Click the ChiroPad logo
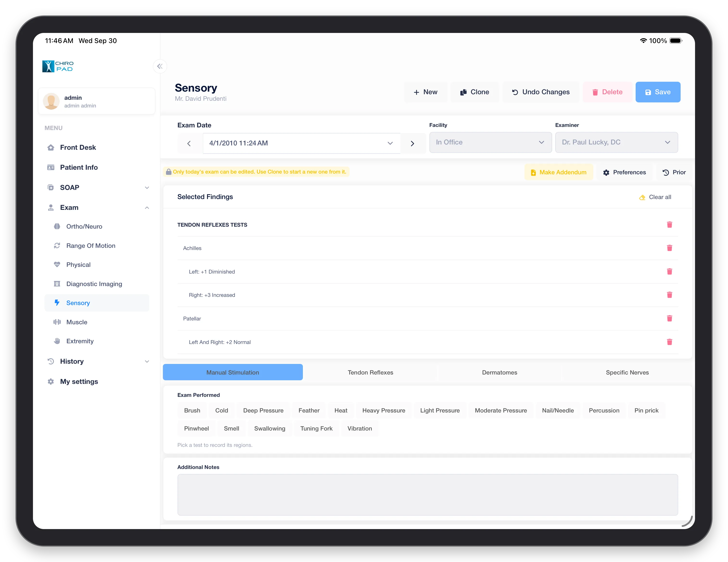The height and width of the screenshot is (562, 728). point(58,66)
